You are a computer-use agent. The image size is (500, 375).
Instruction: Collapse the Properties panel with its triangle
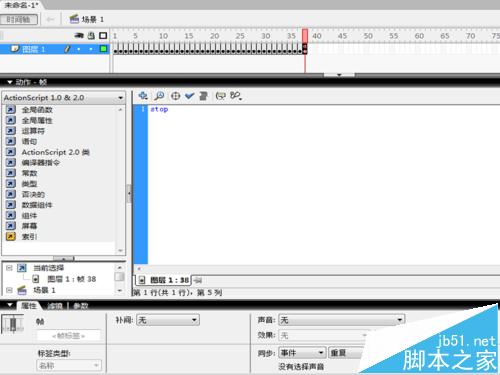10,305
